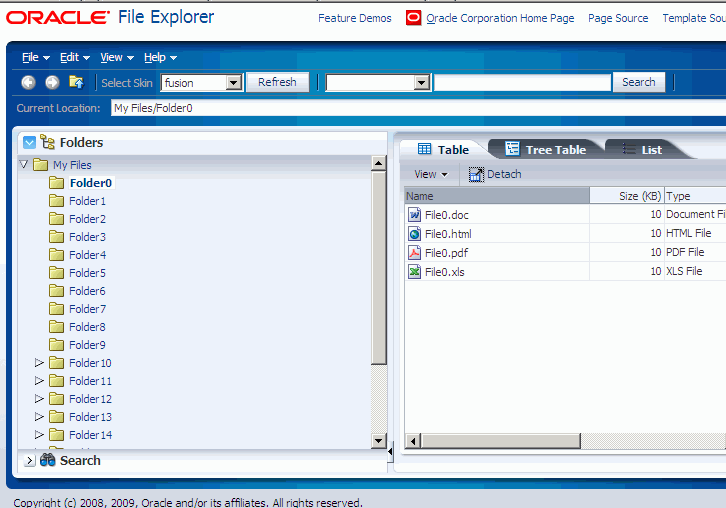The image size is (726, 508).
Task: Click the Detach table icon
Action: click(476, 175)
